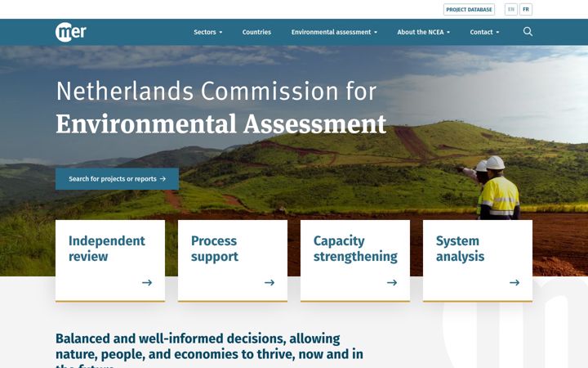Switch language to FR

pyautogui.click(x=526, y=9)
